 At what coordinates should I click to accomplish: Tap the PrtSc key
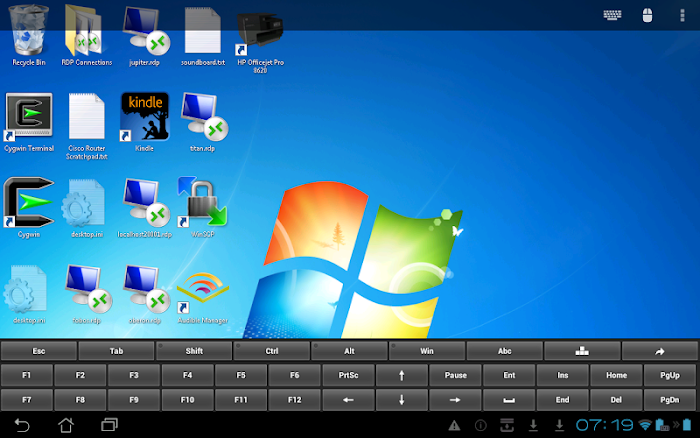(349, 375)
